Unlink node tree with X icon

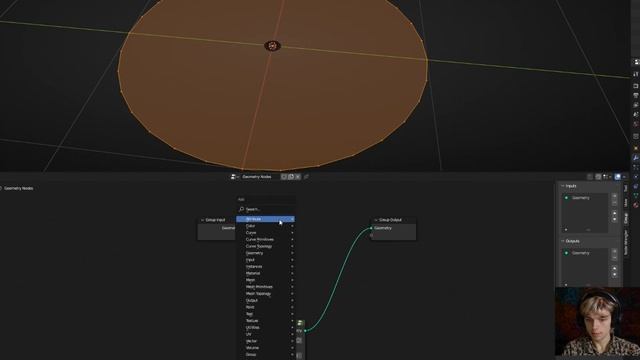pos(298,177)
